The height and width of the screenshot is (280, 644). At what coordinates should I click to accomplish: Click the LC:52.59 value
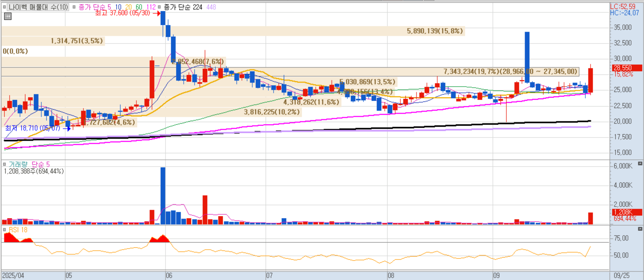click(623, 7)
